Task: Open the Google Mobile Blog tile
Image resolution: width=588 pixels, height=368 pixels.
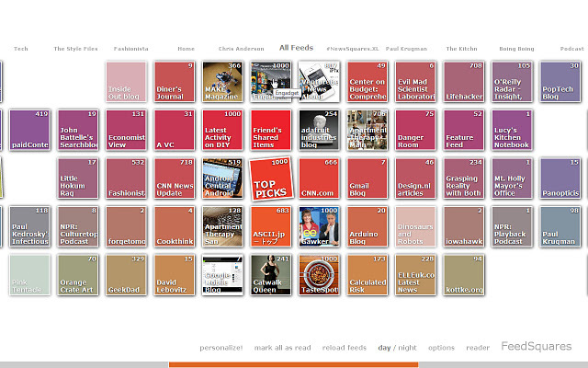Action: 222,274
